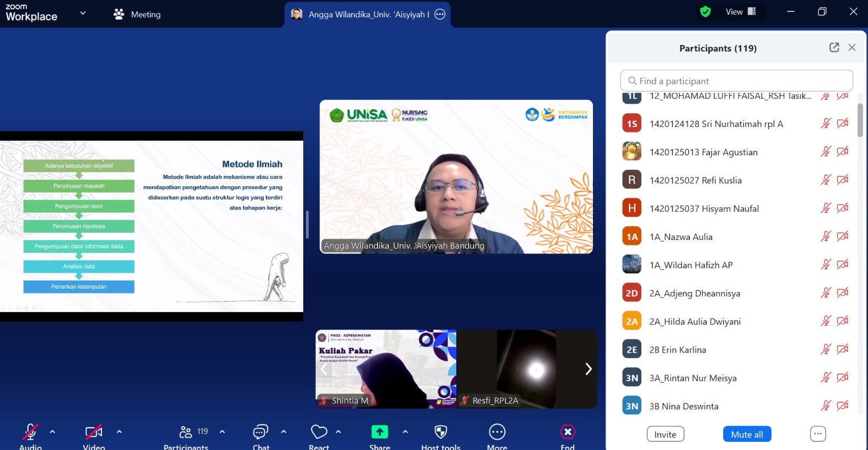Unmute microphone with Audio button
The height and width of the screenshot is (450, 868).
coord(30,432)
